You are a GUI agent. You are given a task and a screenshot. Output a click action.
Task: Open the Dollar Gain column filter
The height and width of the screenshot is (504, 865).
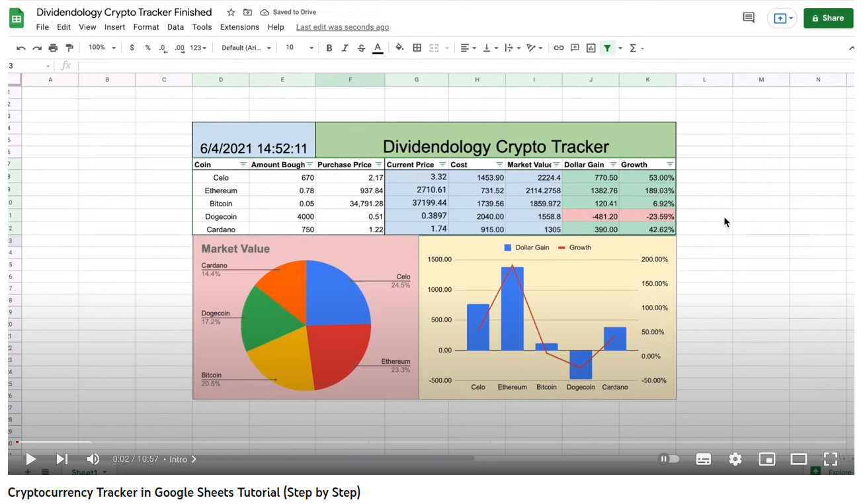click(x=613, y=165)
